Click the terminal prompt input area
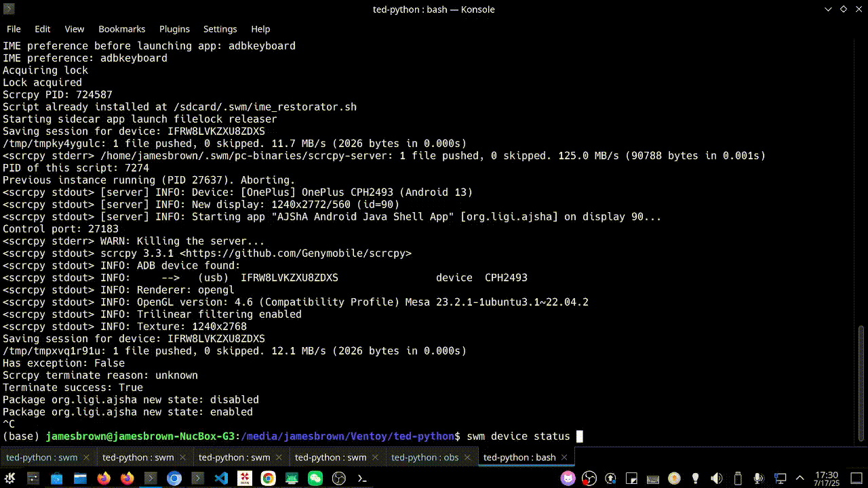This screenshot has width=868, height=488. point(580,436)
